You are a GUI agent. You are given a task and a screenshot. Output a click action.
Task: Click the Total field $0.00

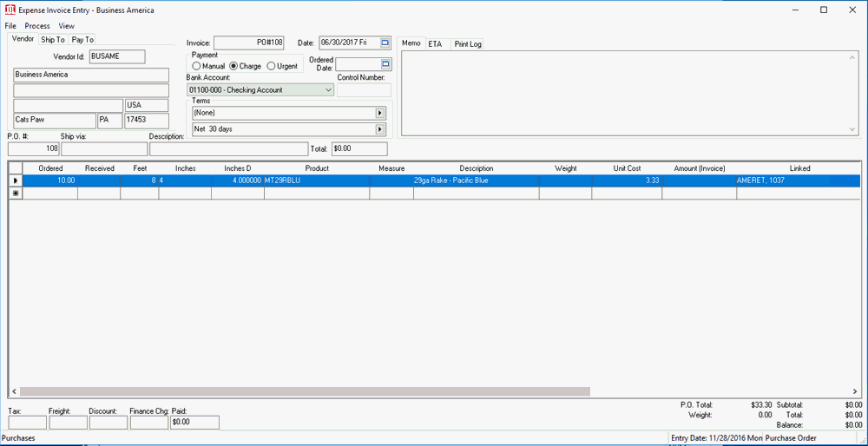coord(359,149)
